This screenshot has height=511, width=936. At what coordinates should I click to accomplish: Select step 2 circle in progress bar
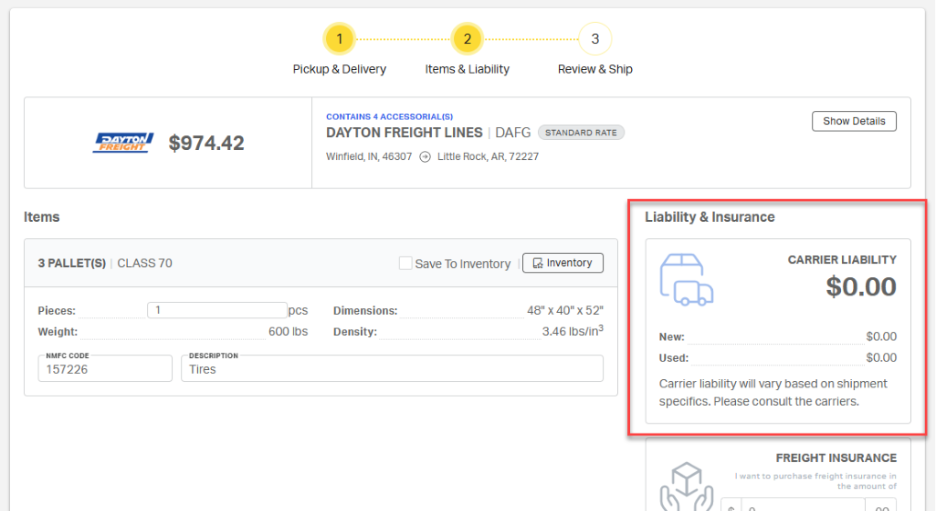pyautogui.click(x=467, y=40)
